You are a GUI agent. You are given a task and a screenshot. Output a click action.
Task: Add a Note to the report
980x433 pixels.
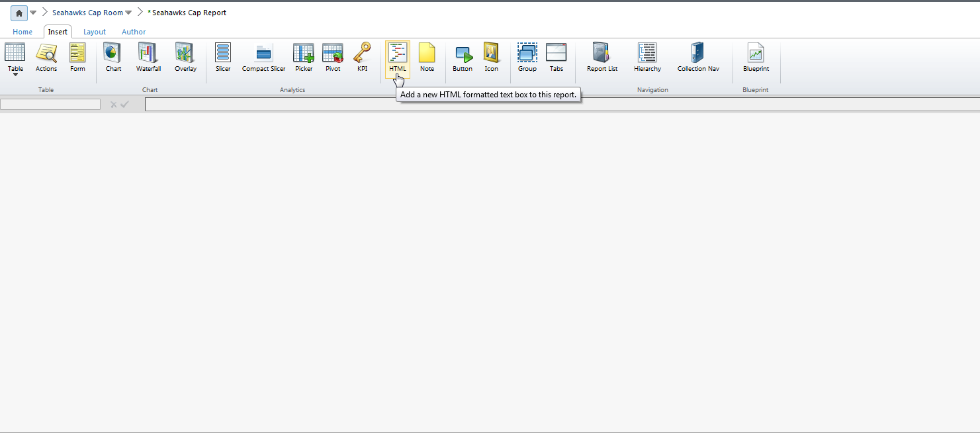(427, 58)
